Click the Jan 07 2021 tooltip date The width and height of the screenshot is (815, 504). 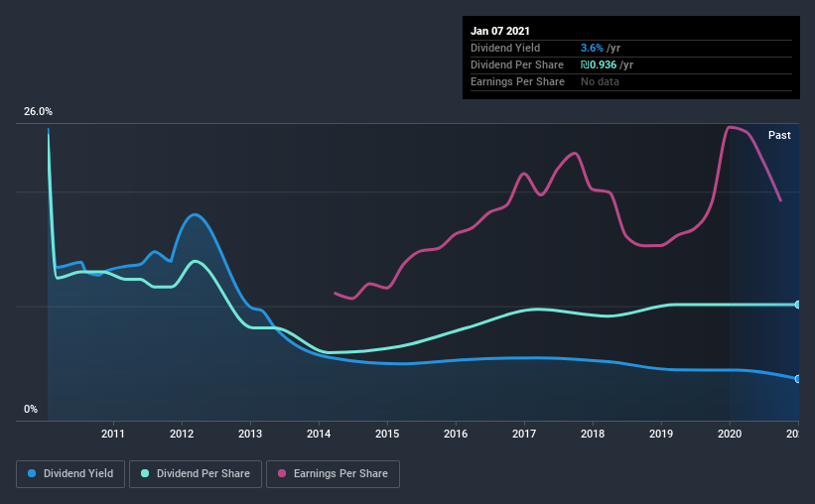click(500, 31)
